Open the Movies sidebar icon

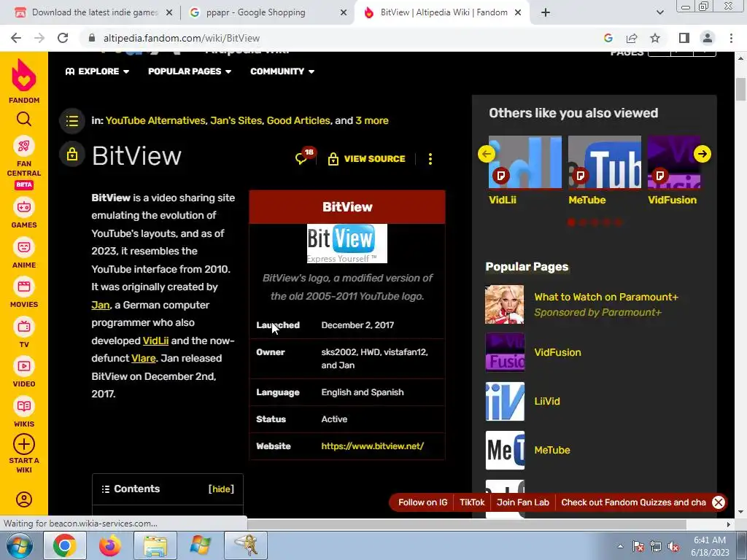pyautogui.click(x=24, y=287)
